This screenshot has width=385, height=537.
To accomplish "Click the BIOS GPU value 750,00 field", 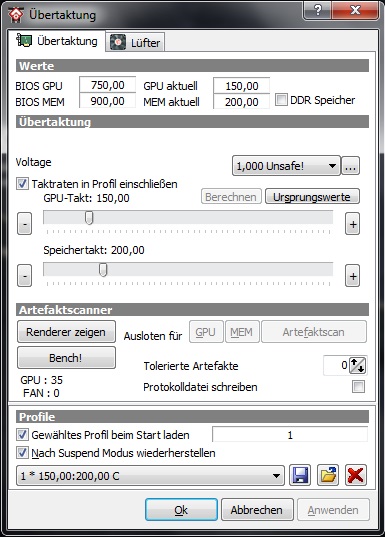I will pyautogui.click(x=108, y=85).
